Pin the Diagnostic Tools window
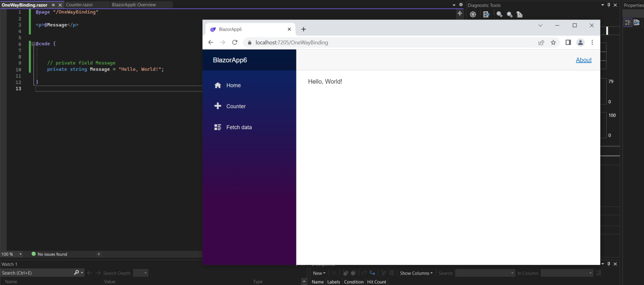 click(x=609, y=5)
